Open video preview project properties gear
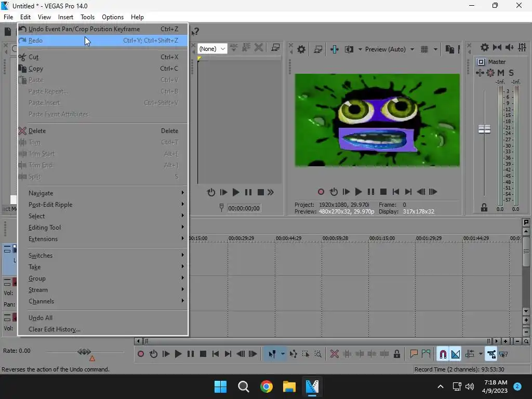This screenshot has height=399, width=532. 301,49
